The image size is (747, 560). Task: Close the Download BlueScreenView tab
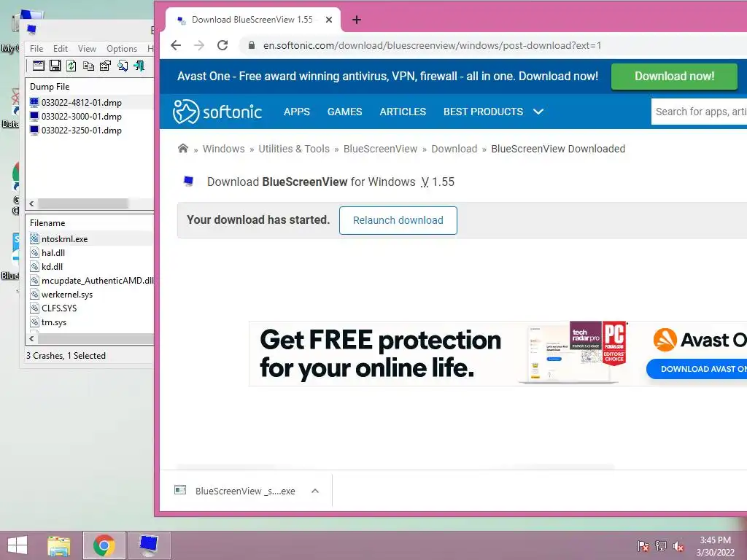329,20
